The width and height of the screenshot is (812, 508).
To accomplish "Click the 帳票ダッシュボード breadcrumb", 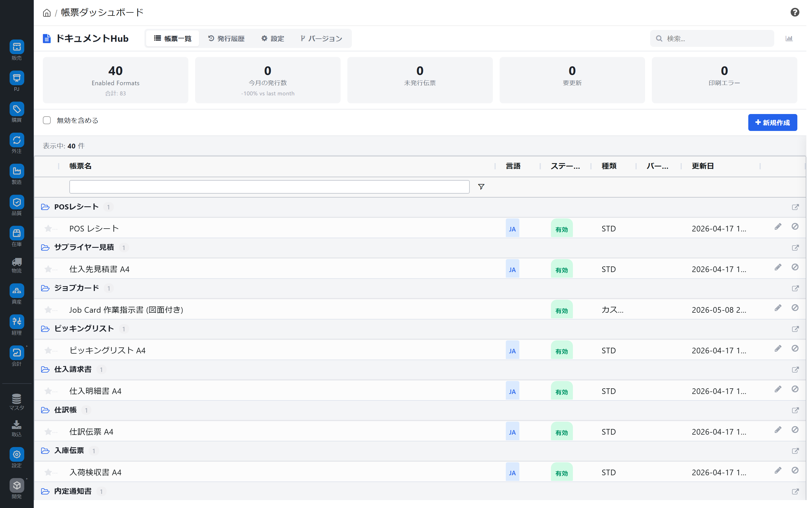I will point(102,12).
